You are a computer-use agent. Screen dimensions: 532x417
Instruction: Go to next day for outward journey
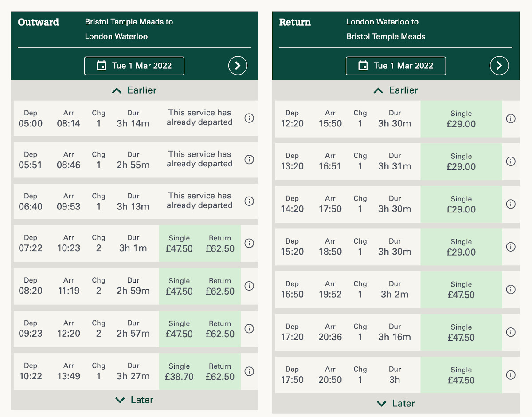[238, 66]
